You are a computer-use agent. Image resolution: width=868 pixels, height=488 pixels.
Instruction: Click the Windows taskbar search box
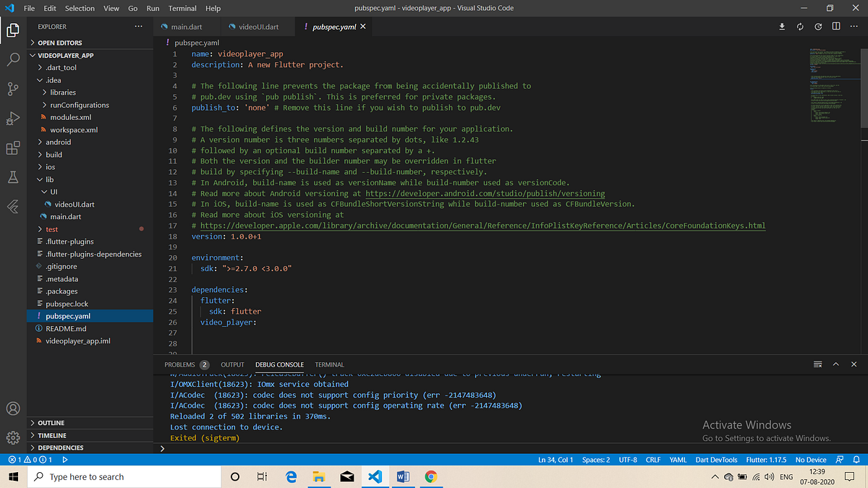(x=123, y=477)
